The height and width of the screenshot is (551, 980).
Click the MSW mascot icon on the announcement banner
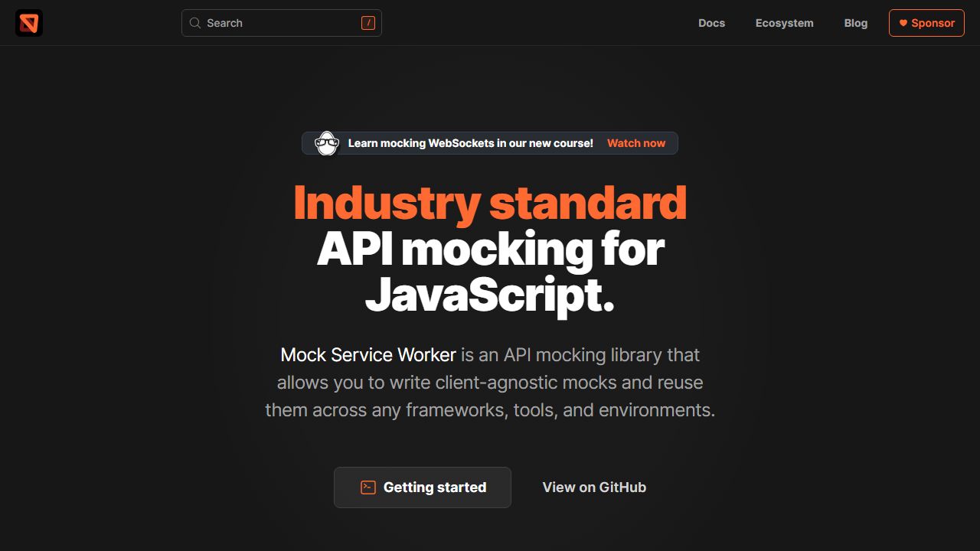click(327, 143)
